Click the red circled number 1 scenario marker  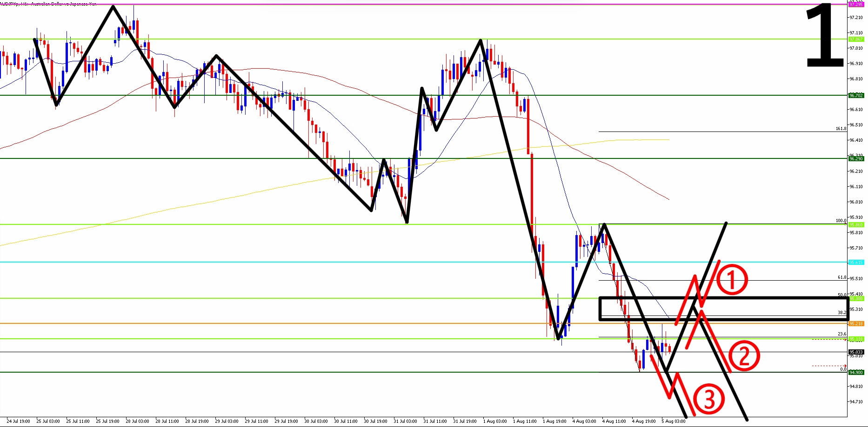[731, 280]
